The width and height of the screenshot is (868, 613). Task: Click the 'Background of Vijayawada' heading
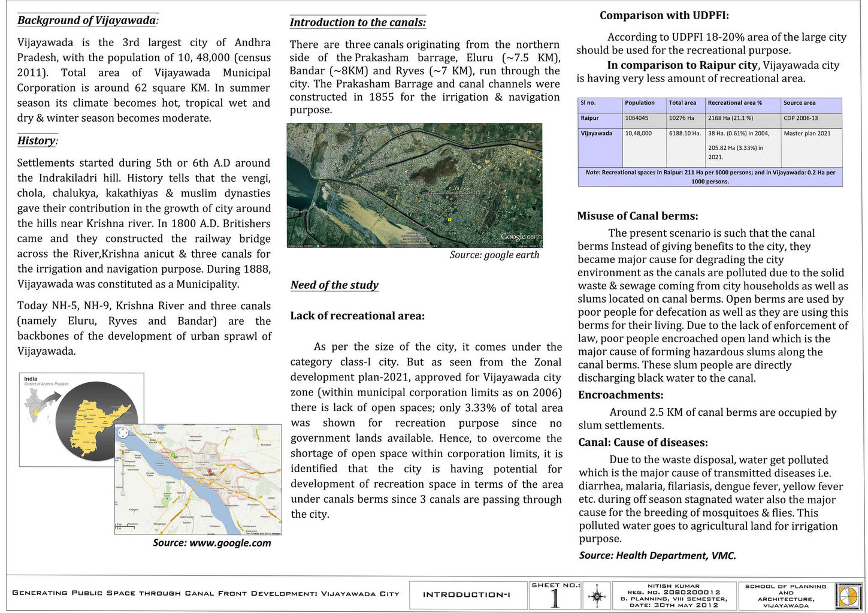88,20
